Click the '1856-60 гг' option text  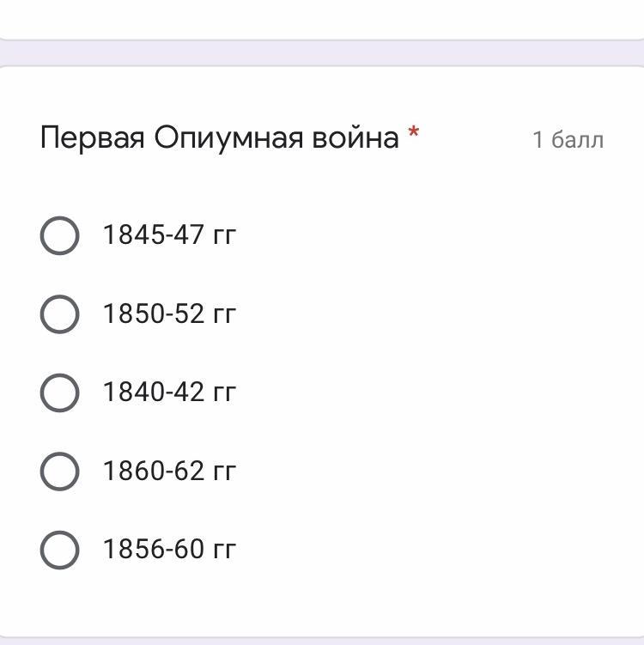click(x=169, y=549)
